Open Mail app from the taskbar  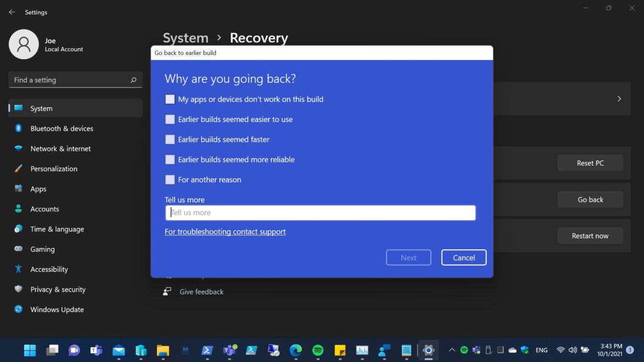(x=118, y=350)
